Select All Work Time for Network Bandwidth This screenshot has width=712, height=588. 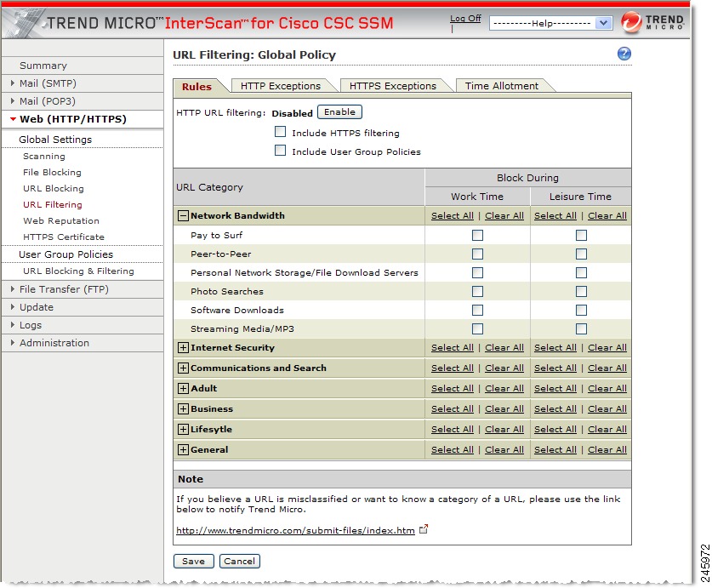pos(453,216)
